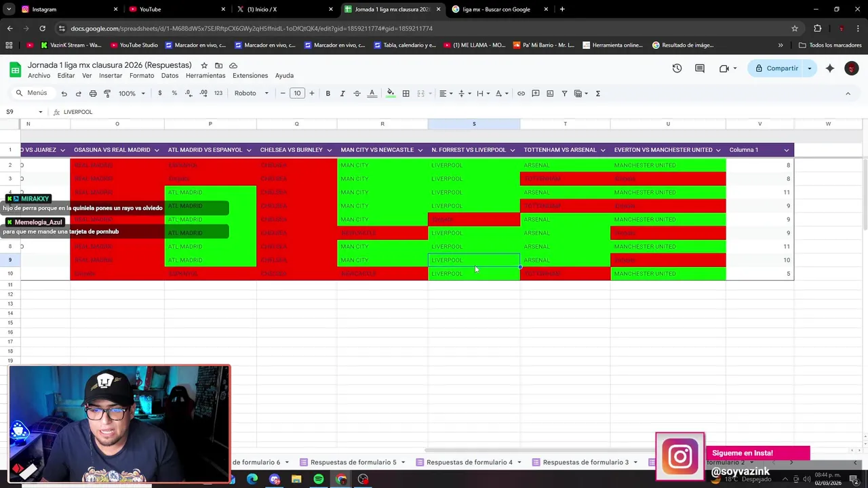Star the document title
868x488 pixels.
coord(204,65)
